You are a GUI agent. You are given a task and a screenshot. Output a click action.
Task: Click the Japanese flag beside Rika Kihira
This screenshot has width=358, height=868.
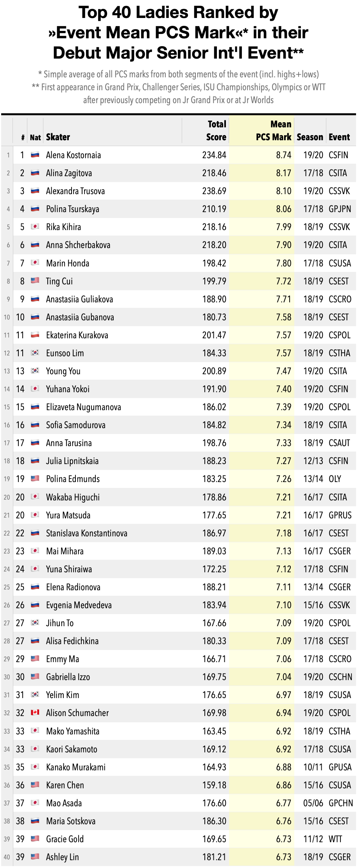(35, 227)
